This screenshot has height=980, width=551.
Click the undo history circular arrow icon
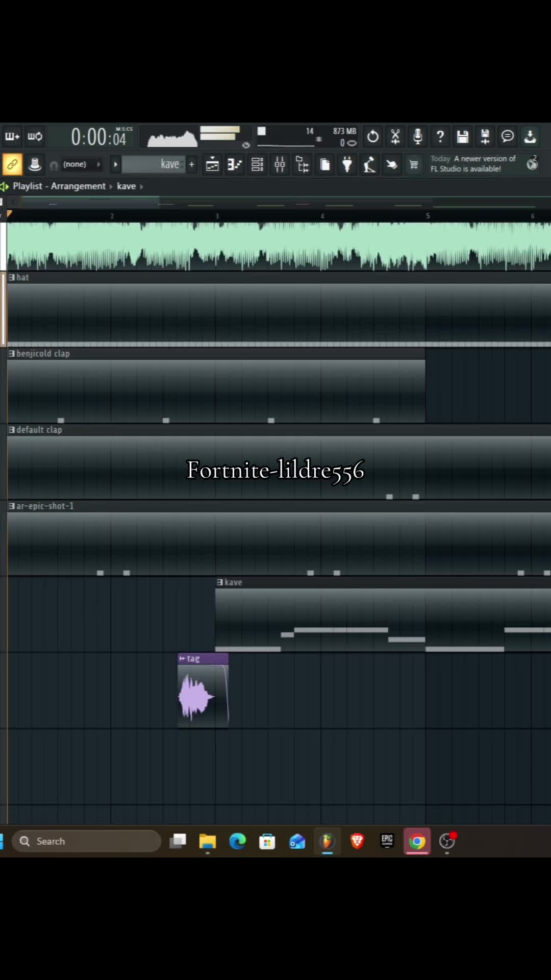point(373,136)
